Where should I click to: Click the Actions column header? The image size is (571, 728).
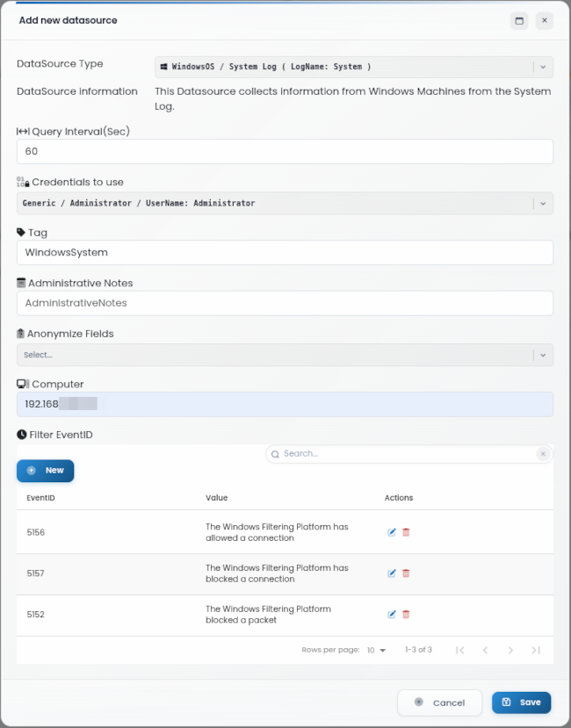point(399,498)
